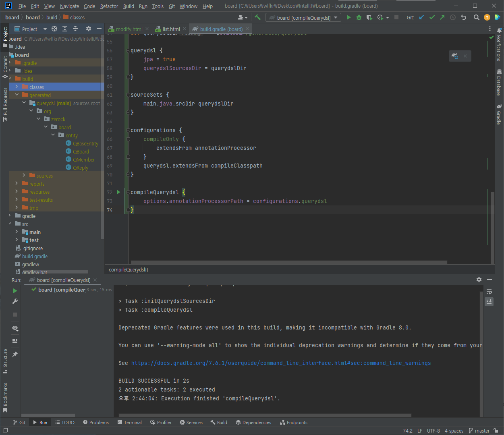Screen dimensions: 504x435
Task: Open the Problems tool window
Action: [96, 423]
